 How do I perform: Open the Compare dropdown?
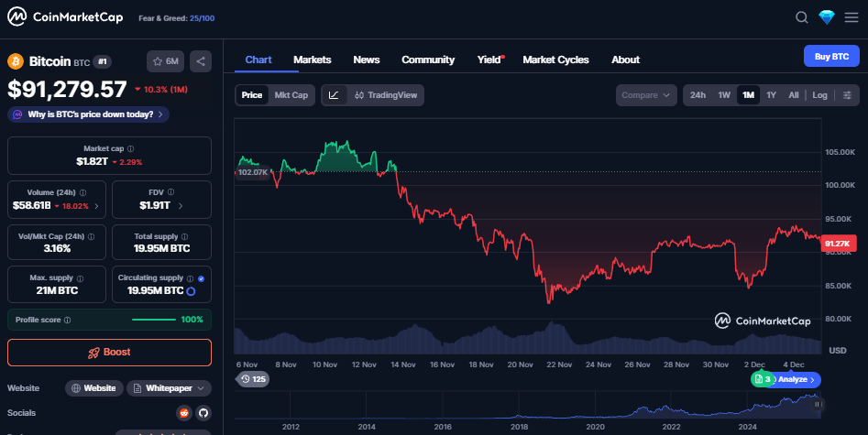[x=646, y=95]
